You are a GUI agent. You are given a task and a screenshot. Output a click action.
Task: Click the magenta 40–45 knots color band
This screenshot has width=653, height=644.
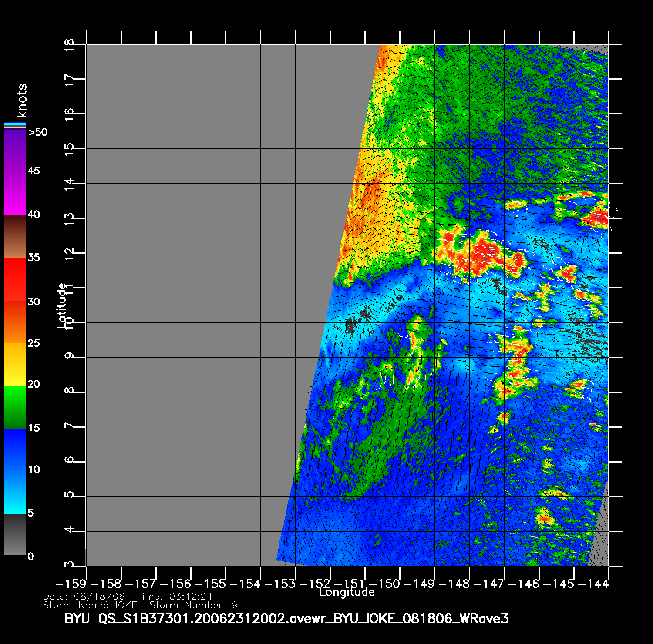15,194
